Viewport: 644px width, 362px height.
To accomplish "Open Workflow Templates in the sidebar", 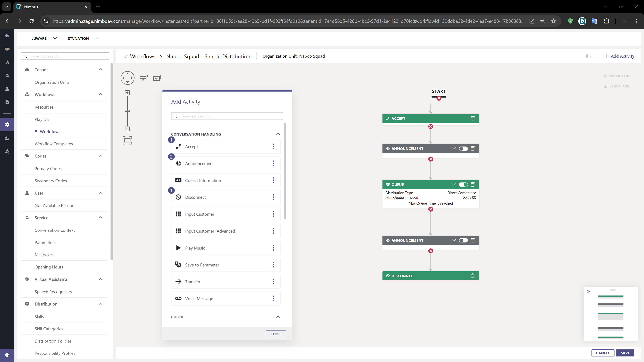I will (54, 144).
